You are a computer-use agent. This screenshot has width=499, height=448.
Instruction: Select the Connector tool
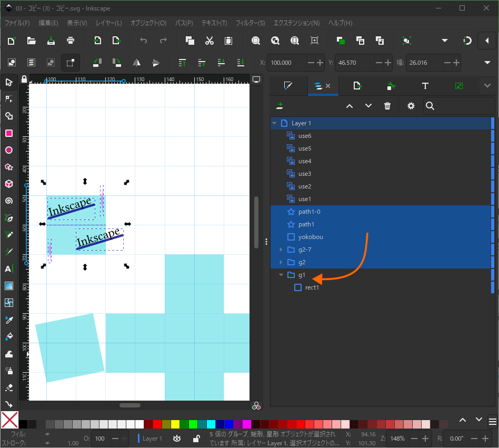coord(9,404)
